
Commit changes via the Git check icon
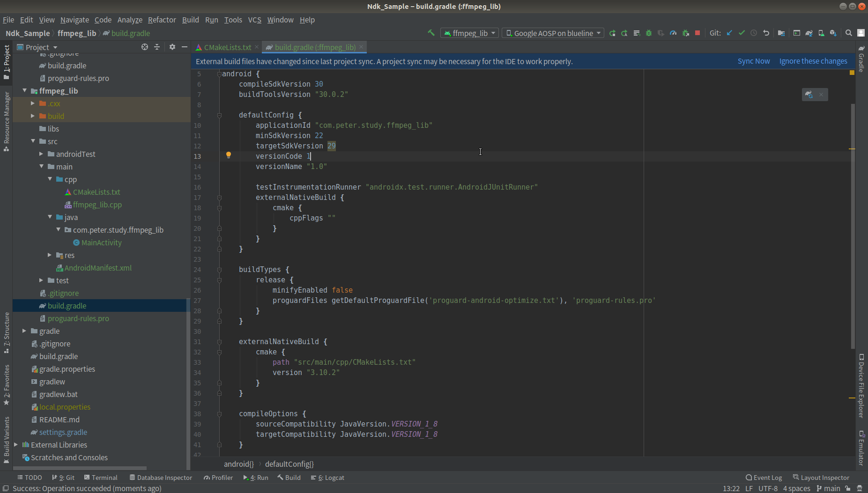click(742, 33)
